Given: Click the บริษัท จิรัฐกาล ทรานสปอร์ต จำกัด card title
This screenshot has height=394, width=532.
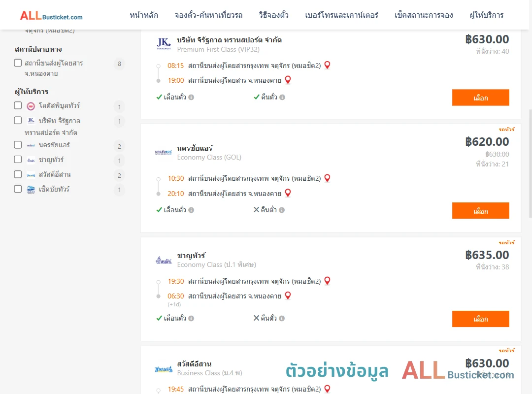Looking at the screenshot, I should 230,40.
